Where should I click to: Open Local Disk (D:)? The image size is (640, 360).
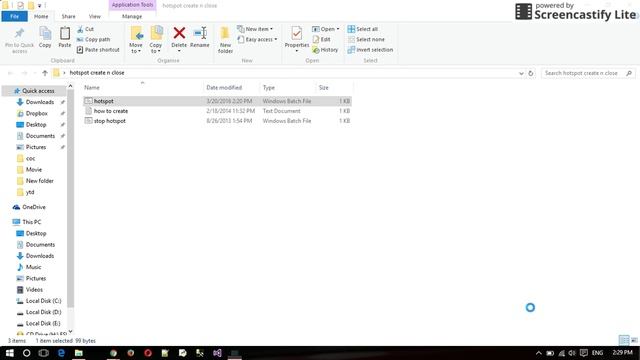(x=43, y=312)
